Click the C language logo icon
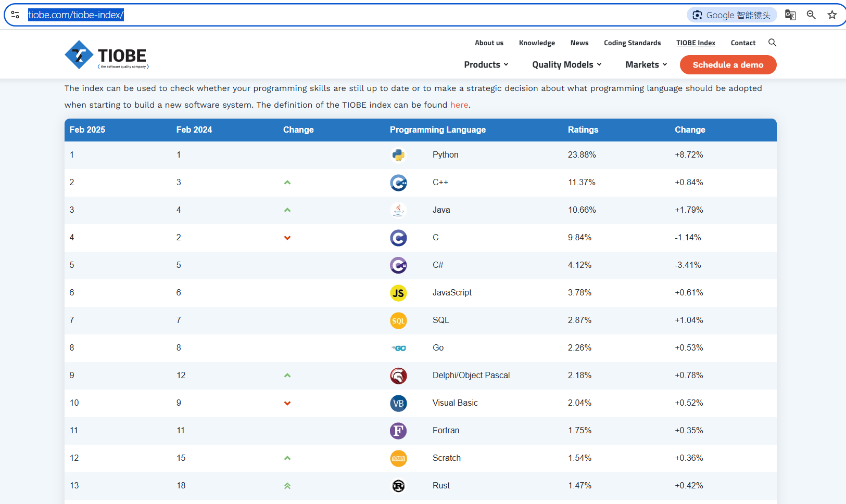Screen dimensions: 846x504 398,238
